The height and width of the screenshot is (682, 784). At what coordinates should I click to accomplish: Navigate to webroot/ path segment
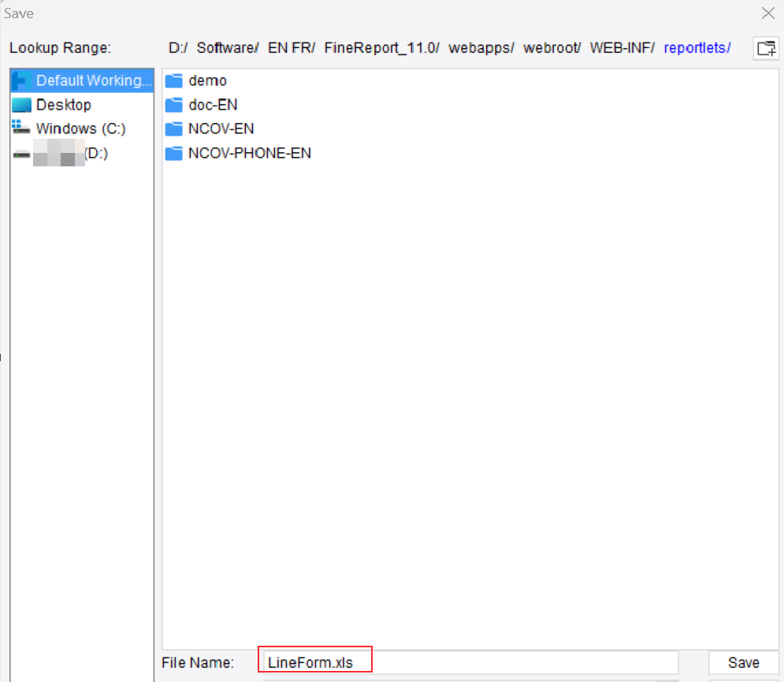point(552,48)
